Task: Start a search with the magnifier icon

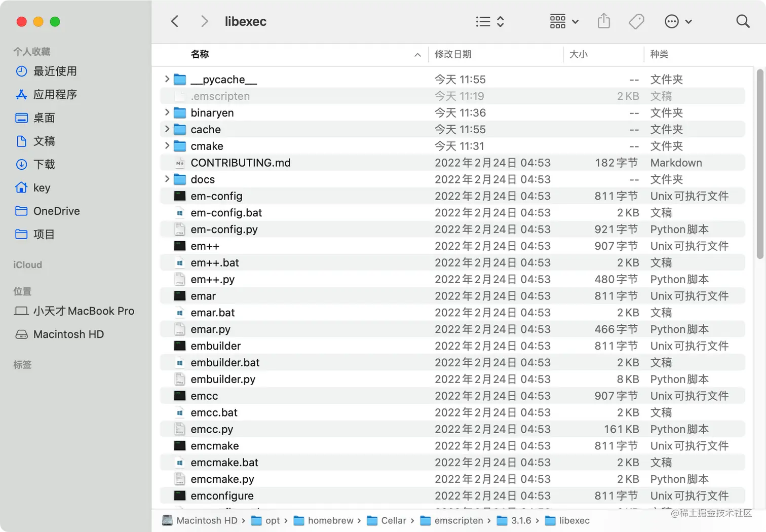Action: pyautogui.click(x=743, y=21)
